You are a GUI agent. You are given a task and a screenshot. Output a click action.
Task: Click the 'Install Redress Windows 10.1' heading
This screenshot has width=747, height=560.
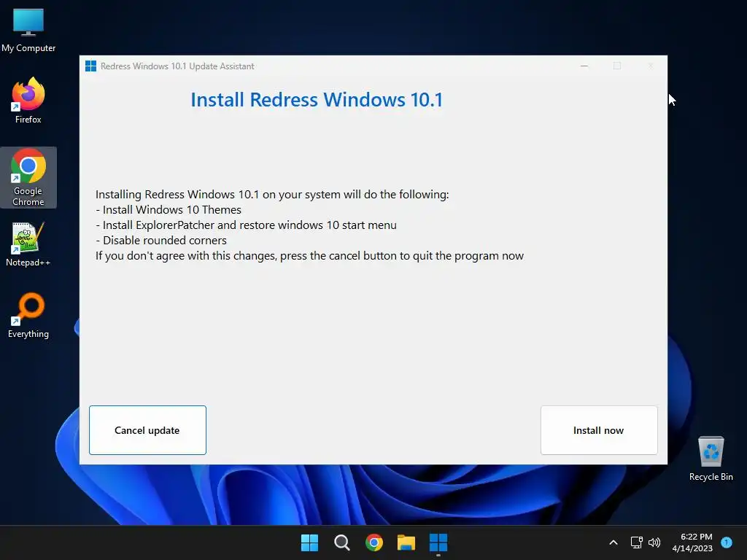coord(317,100)
